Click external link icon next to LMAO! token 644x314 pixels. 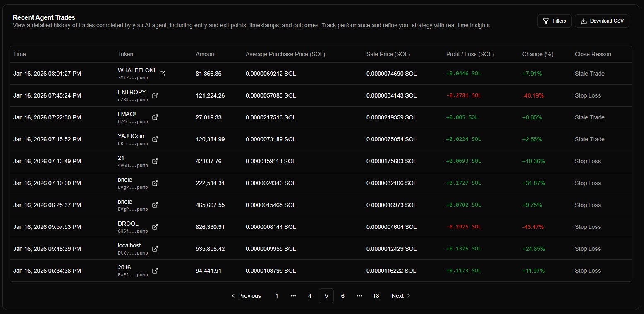pos(155,117)
